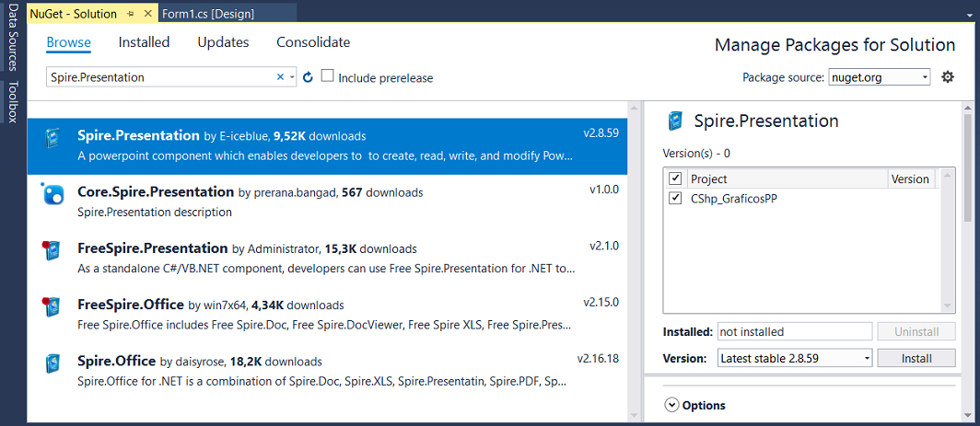Open the Version dropdown list
Viewport: 980px width, 426px height.
click(x=794, y=358)
